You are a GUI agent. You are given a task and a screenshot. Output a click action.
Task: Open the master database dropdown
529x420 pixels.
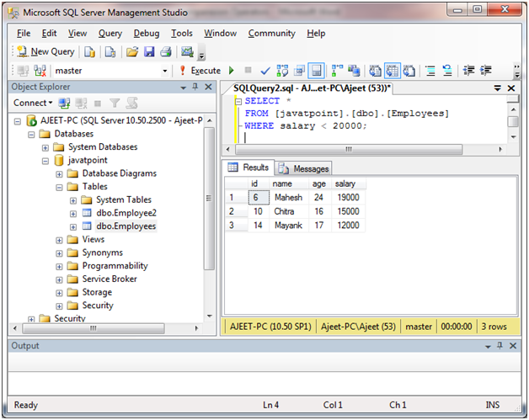click(x=164, y=71)
